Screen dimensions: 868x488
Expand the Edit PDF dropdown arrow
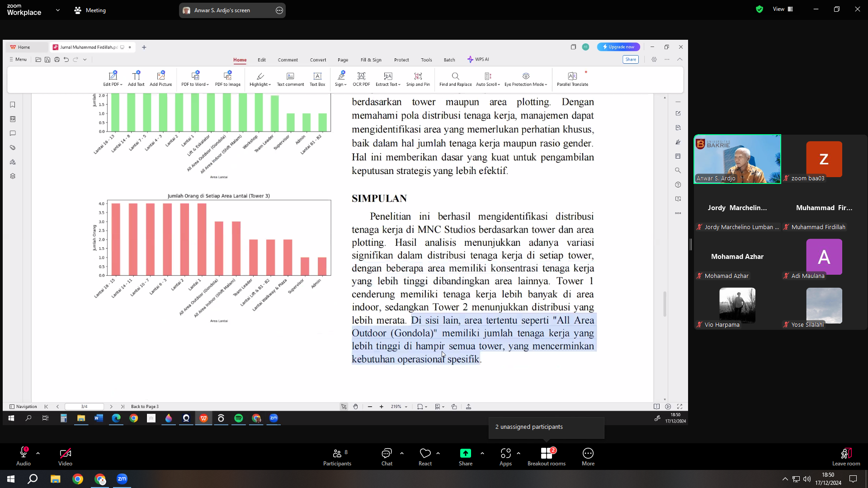[x=121, y=85]
